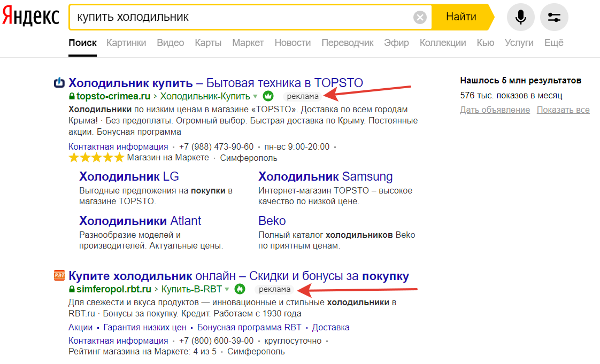600x364 pixels.
Task: Start voice search with microphone icon
Action: (520, 17)
